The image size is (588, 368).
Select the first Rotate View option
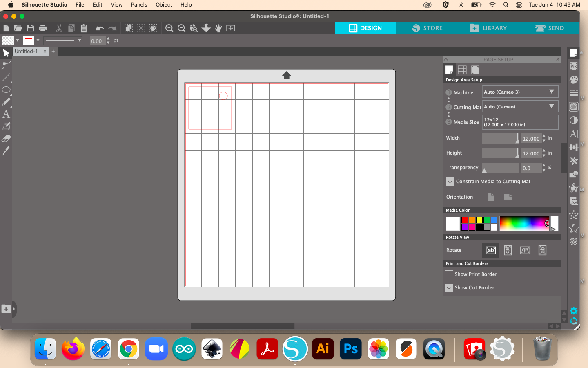coord(491,250)
